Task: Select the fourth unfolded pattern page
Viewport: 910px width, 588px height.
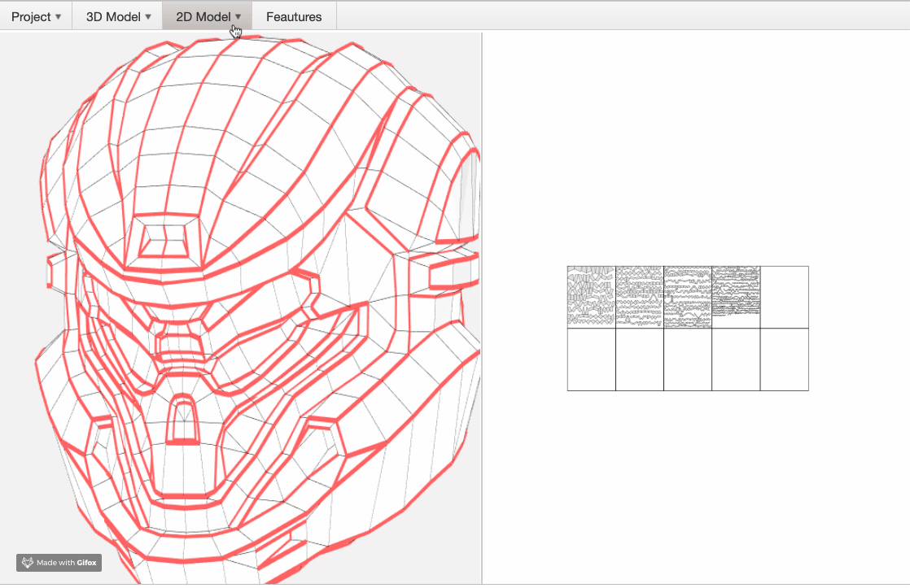Action: 736,298
